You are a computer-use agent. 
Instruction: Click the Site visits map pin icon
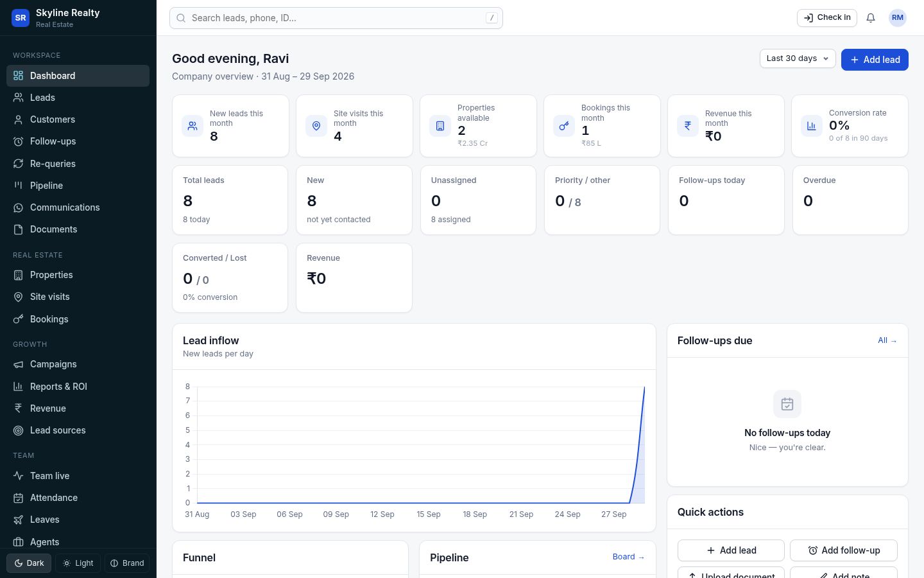19,297
